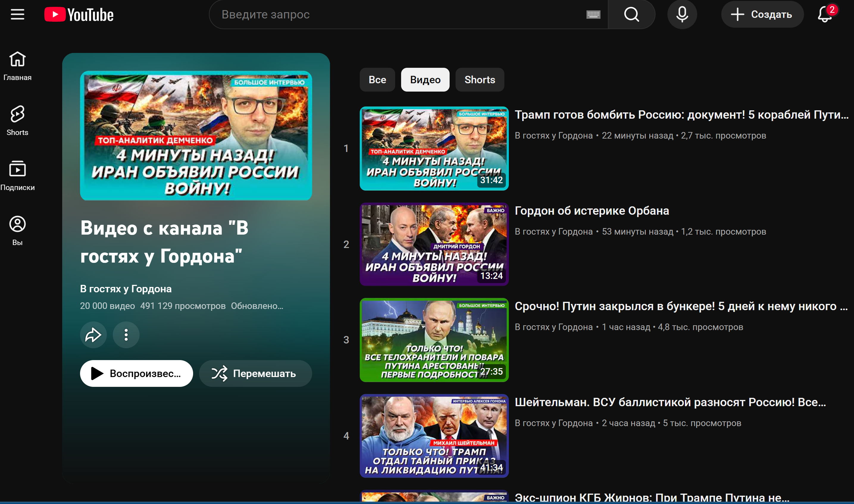Open the Создать create menu
Screen dimensions: 854x504
[x=762, y=15]
